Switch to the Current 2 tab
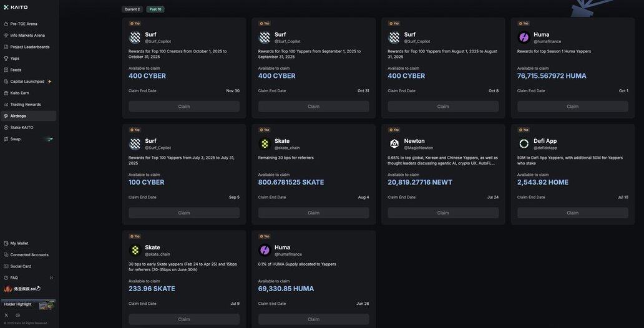Screen dimensions: 644x328 pyautogui.click(x=132, y=9)
